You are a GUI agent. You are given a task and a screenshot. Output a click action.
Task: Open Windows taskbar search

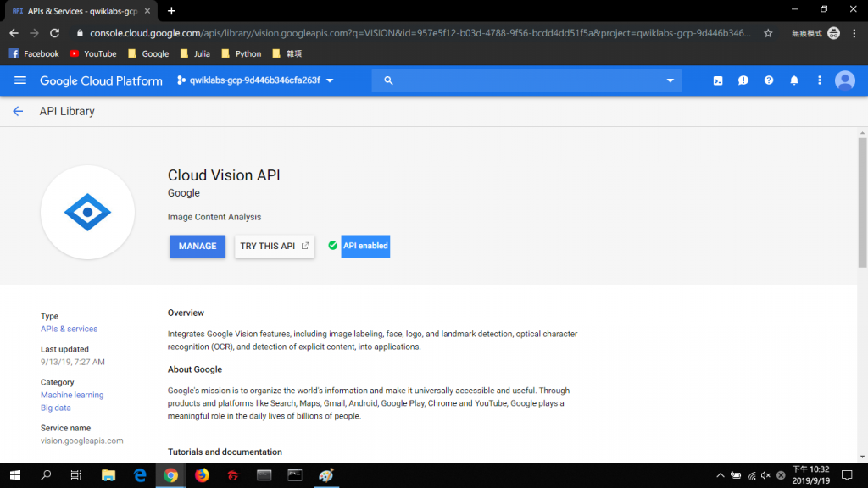46,475
